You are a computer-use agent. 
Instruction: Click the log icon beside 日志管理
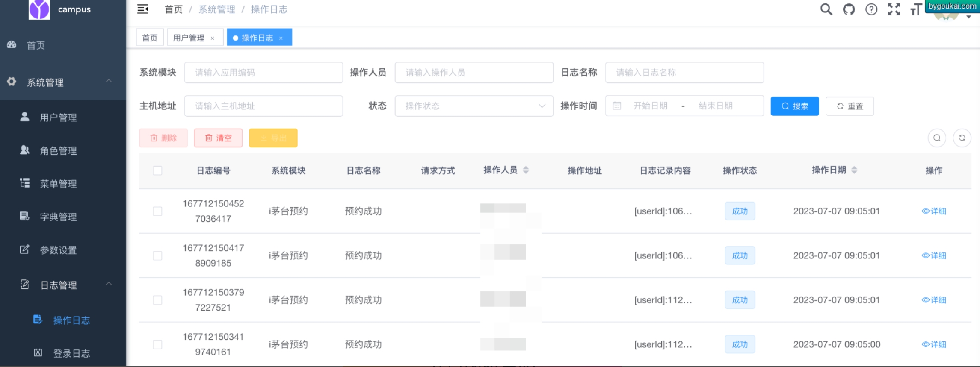point(25,284)
